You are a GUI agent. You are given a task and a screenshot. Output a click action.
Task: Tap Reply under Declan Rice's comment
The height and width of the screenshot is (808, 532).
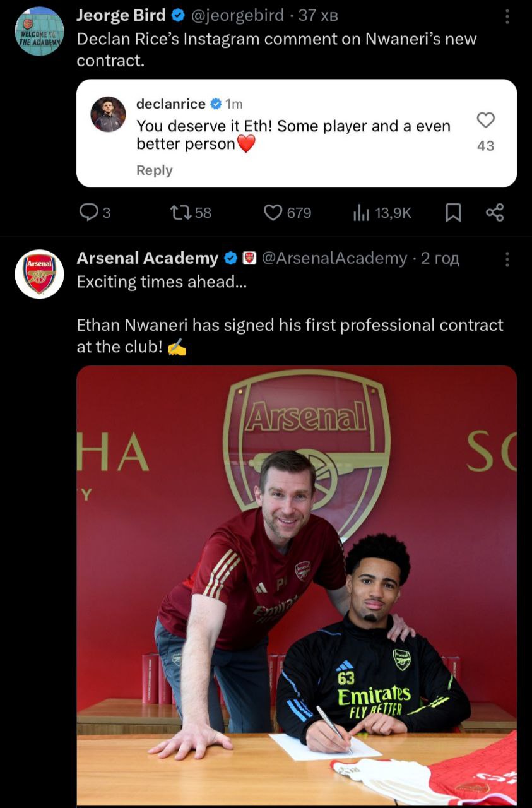click(x=154, y=170)
